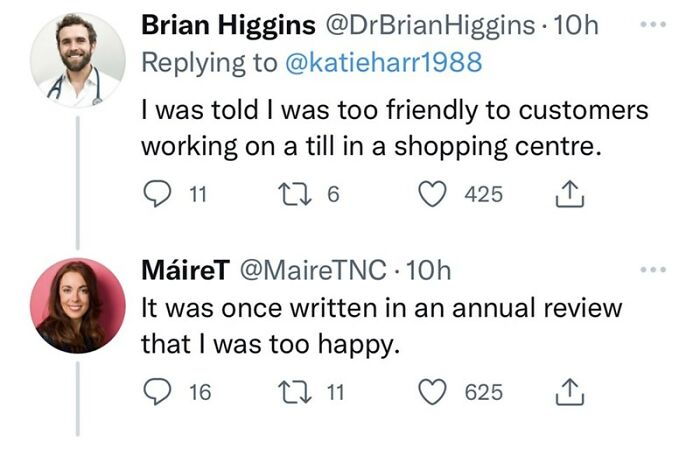This screenshot has height=449, width=700.
Task: Retweet MáireT's annual review tweet
Action: coord(297,393)
